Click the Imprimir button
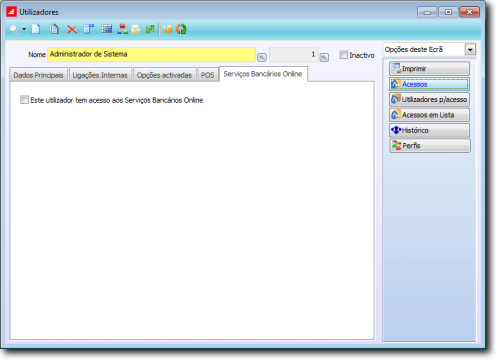This screenshot has width=496, height=361. tap(430, 69)
